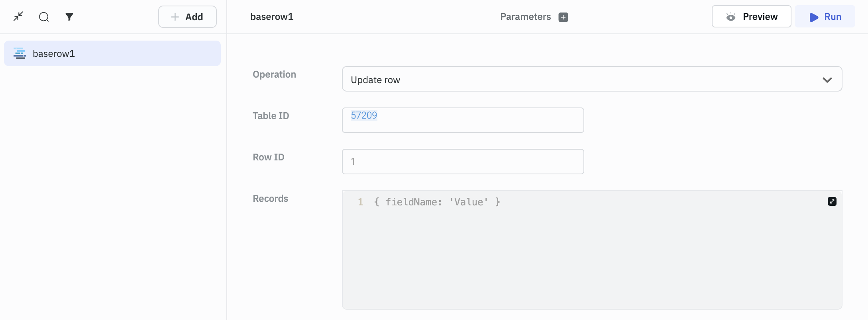Click the 57209 value in Table ID
The height and width of the screenshot is (320, 868).
pos(364,115)
